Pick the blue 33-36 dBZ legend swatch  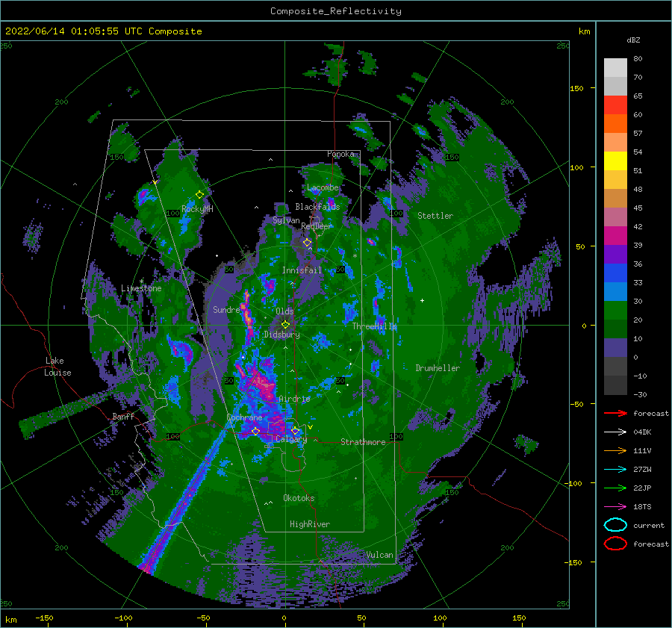pyautogui.click(x=615, y=273)
